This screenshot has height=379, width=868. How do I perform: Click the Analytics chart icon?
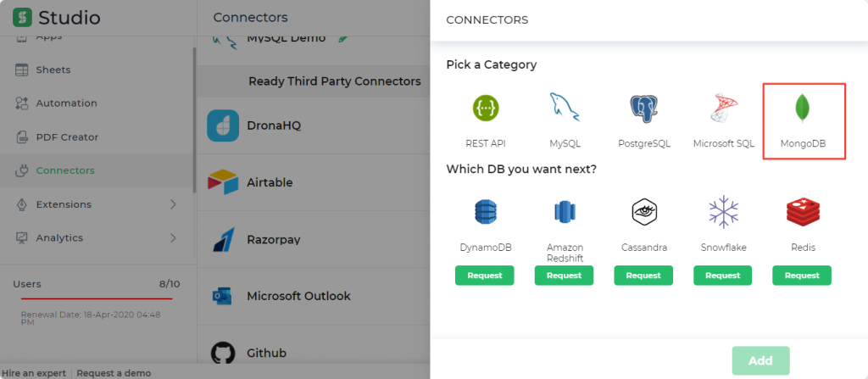coord(21,238)
